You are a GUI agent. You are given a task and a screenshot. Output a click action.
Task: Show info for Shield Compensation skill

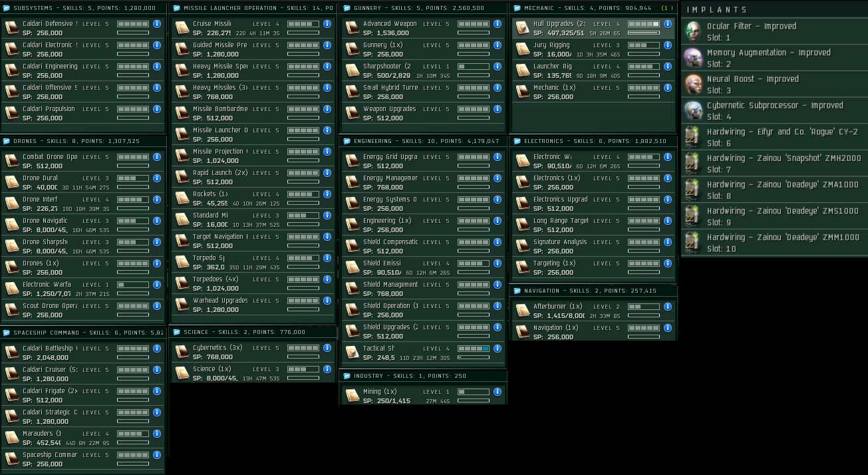click(x=498, y=242)
